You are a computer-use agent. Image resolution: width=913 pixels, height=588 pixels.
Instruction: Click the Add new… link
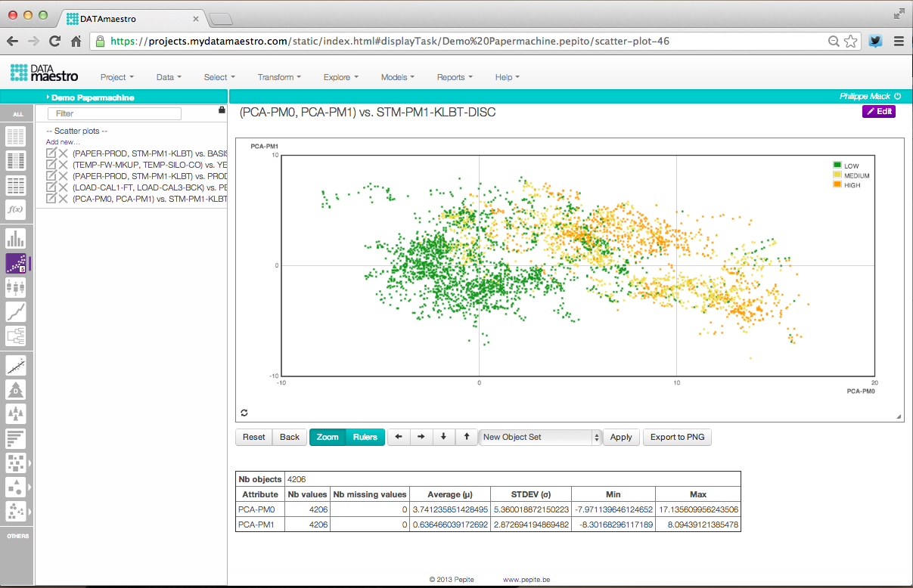click(x=63, y=142)
